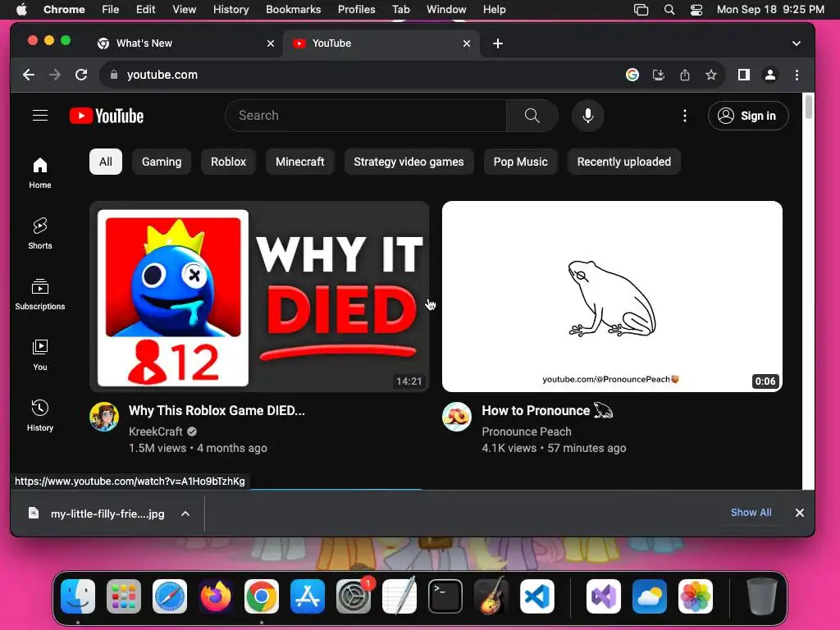
Task: Open Pronounce Peach channel name link
Action: [526, 431]
